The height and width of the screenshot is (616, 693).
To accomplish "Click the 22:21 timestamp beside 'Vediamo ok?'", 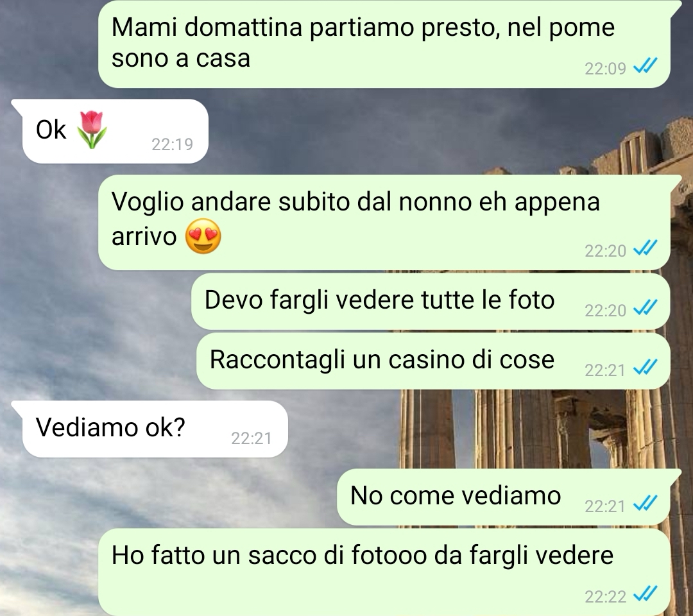I will (x=252, y=438).
